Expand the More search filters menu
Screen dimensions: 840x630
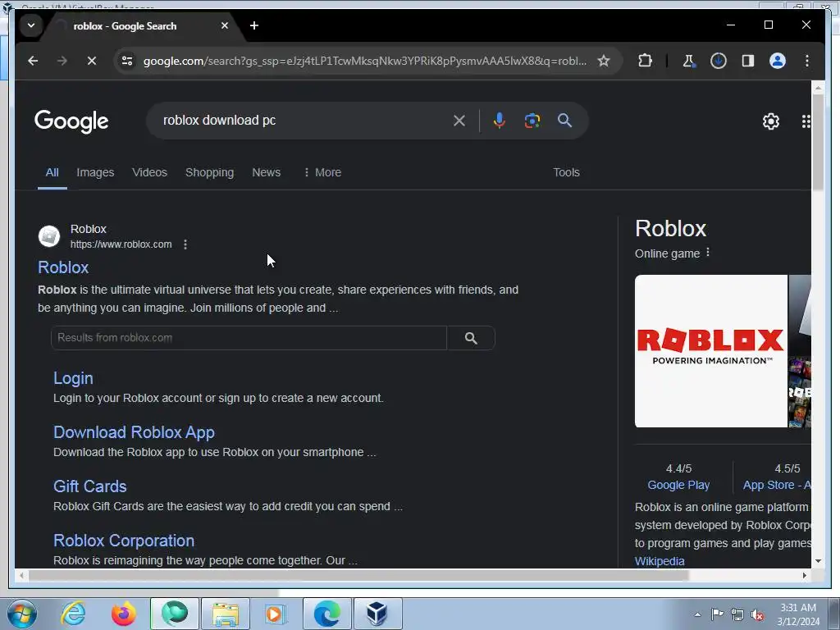(322, 172)
